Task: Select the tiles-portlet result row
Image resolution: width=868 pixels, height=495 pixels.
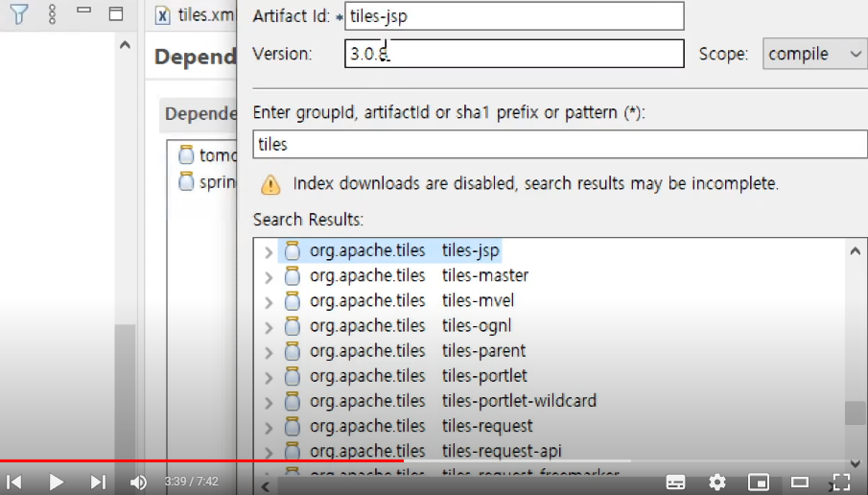Action: pos(405,376)
